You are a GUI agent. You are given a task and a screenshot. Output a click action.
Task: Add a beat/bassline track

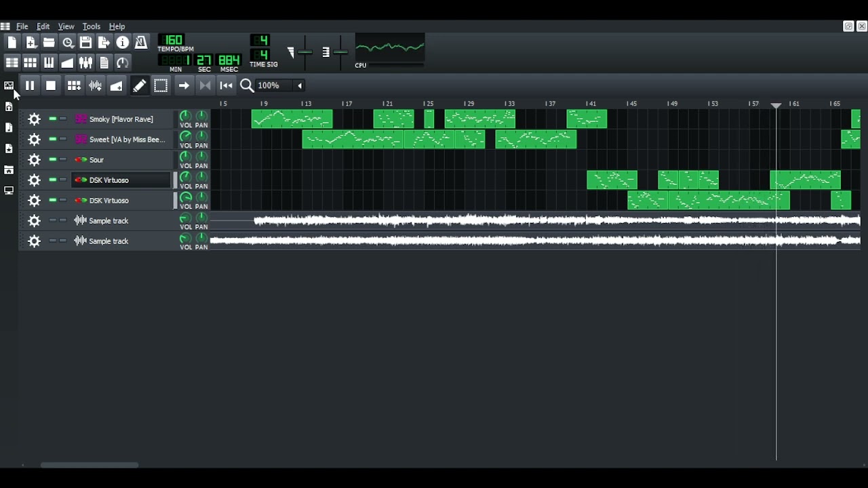74,85
